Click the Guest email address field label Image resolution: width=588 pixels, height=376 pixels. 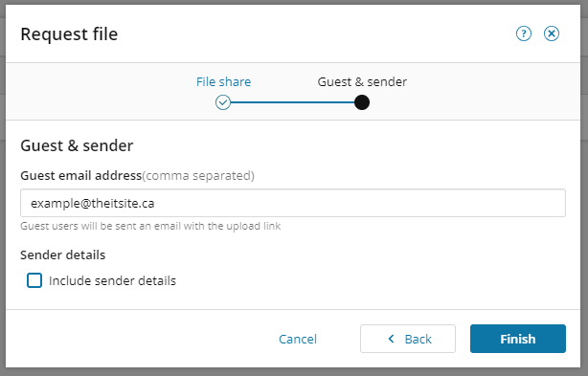pyautogui.click(x=81, y=175)
